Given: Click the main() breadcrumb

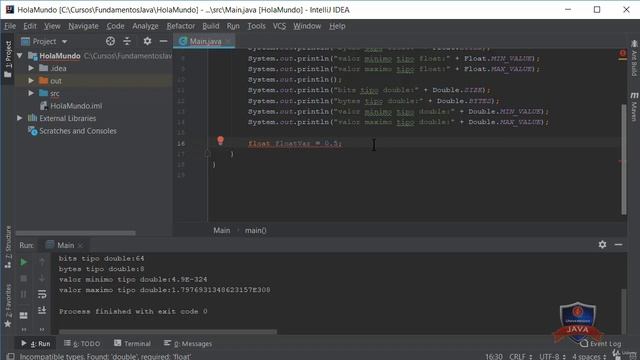Looking at the screenshot, I should coord(256,231).
